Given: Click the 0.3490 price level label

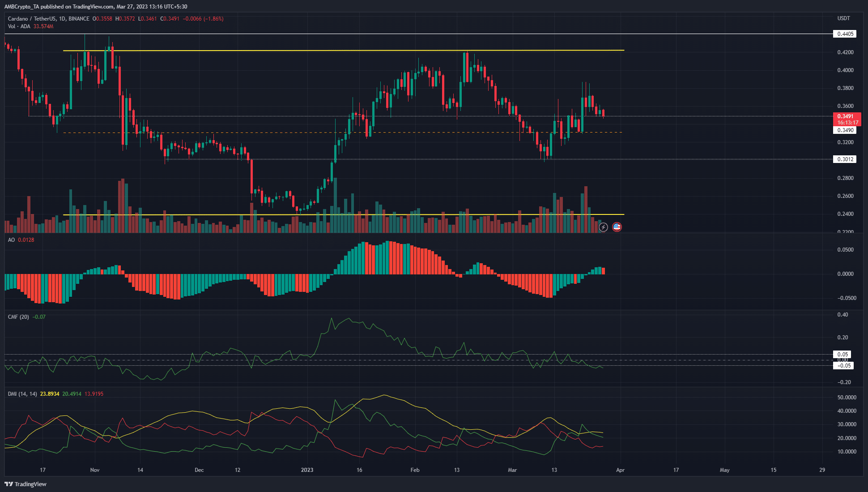Looking at the screenshot, I should coord(846,130).
